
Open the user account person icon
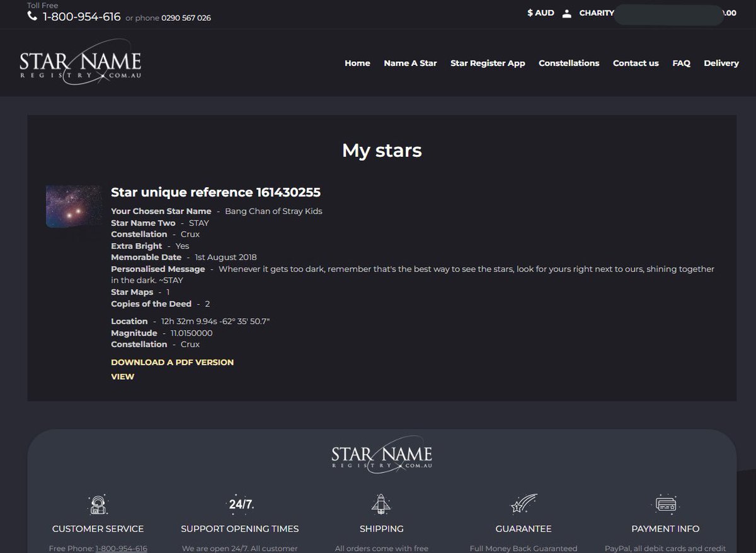click(x=567, y=13)
